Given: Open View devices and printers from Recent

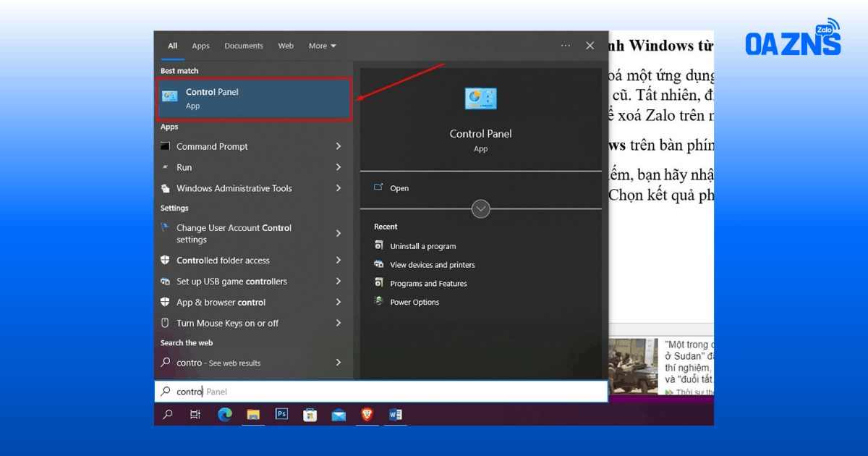Looking at the screenshot, I should click(433, 265).
